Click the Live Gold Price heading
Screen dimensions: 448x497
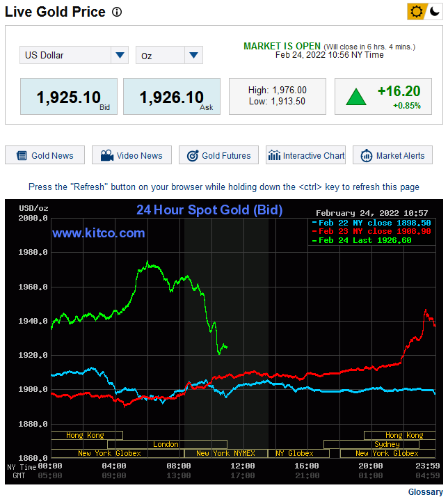[x=55, y=12]
